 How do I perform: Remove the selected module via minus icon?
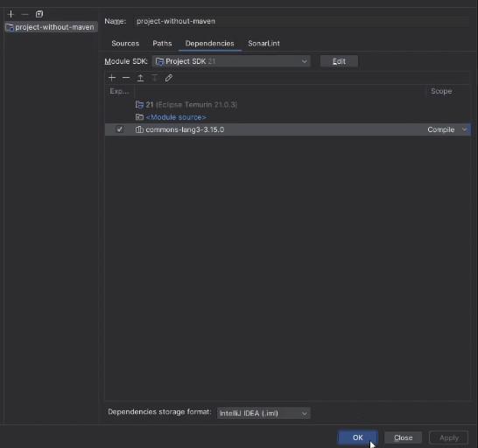(25, 14)
